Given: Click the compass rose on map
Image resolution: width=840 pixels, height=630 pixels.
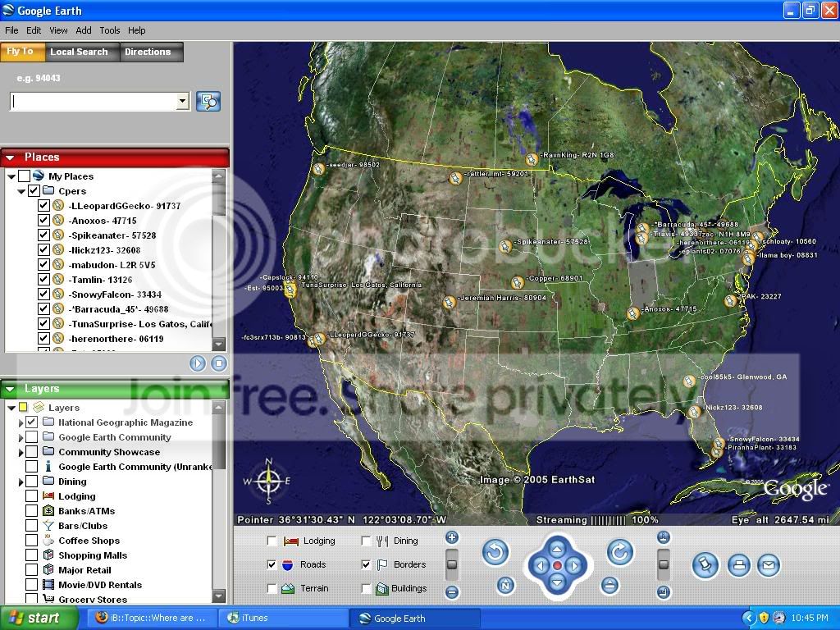Looking at the screenshot, I should 268,481.
